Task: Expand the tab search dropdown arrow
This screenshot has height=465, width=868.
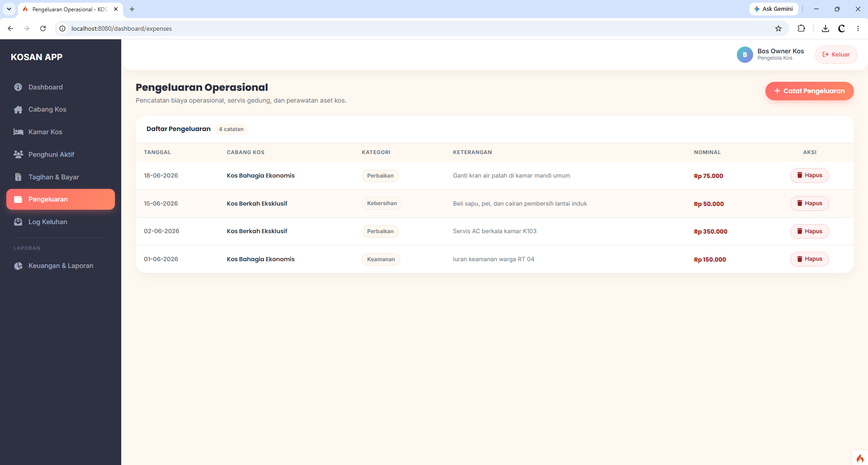Action: [9, 9]
